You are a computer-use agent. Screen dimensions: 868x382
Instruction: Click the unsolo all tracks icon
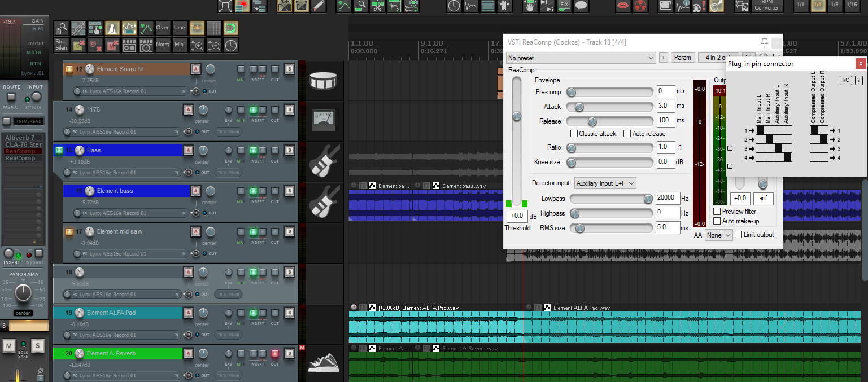pos(78,45)
